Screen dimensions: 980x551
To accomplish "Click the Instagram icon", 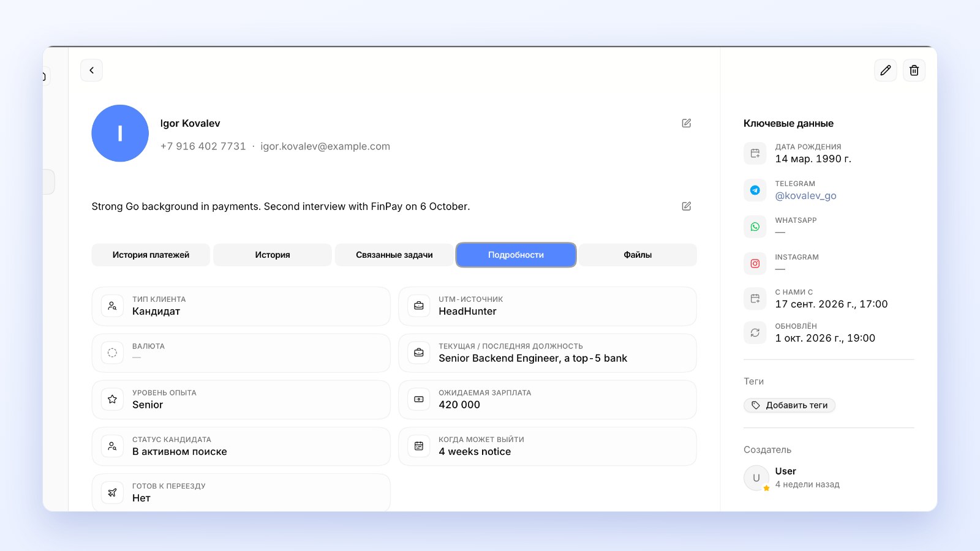I will click(755, 263).
